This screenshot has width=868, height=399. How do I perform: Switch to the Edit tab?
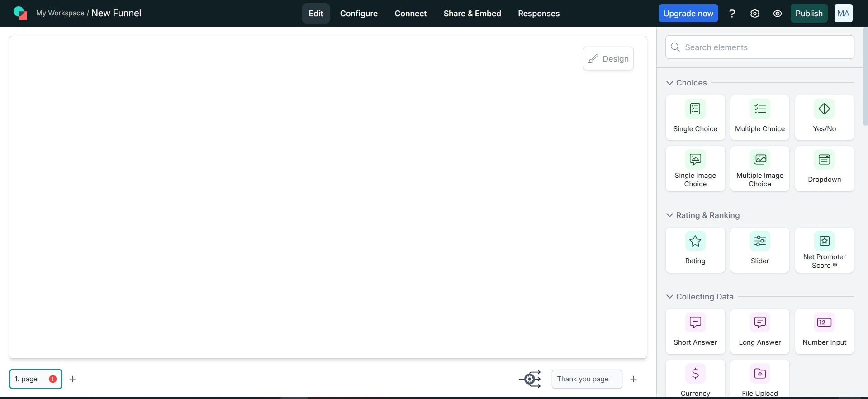pyautogui.click(x=316, y=14)
